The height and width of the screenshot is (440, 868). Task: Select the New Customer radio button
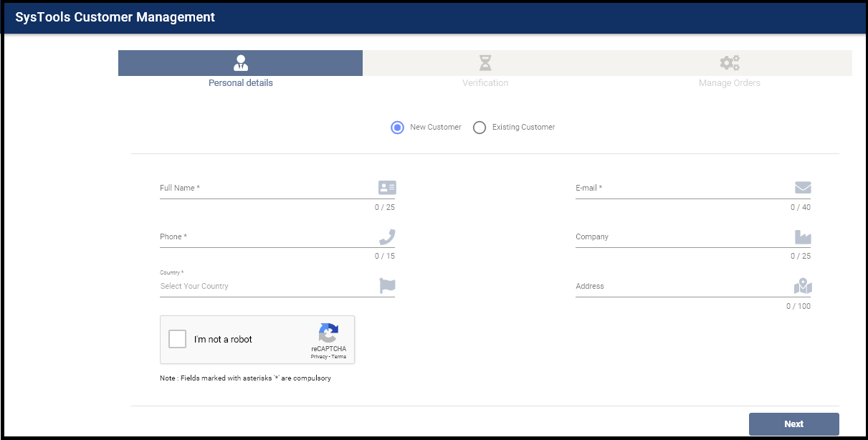point(399,127)
